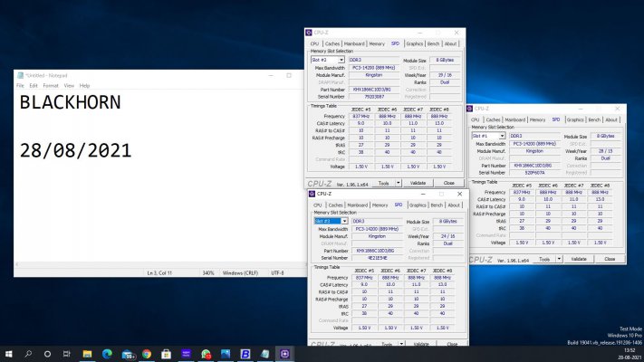This screenshot has height=362, width=644.
Task: Launch Microsoft Edge from the taskbar
Action: point(107,354)
